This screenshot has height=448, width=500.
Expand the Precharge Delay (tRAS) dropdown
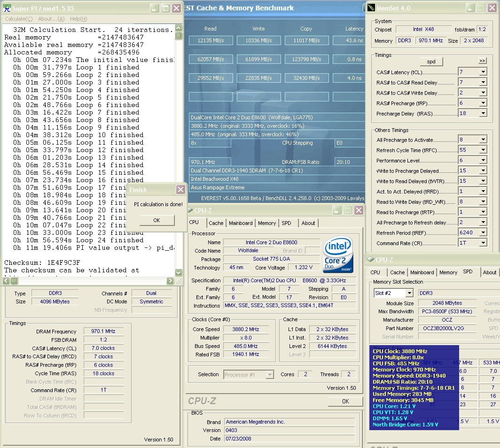pyautogui.click(x=483, y=113)
